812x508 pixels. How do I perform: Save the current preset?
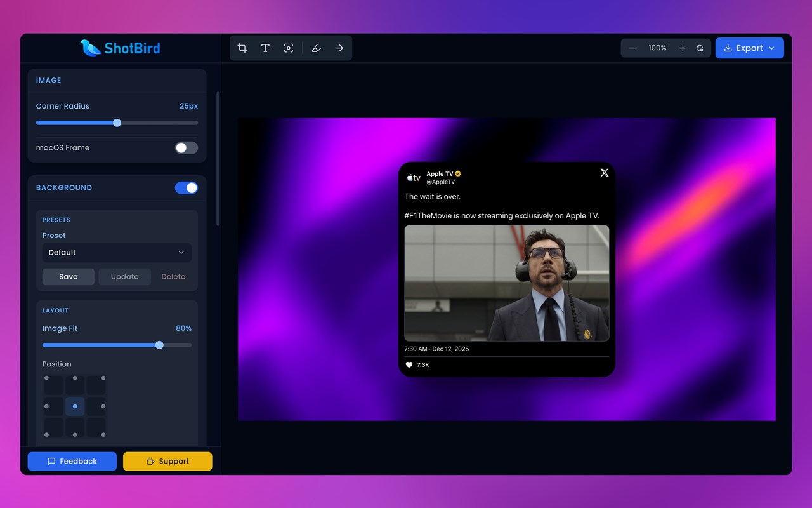click(69, 277)
